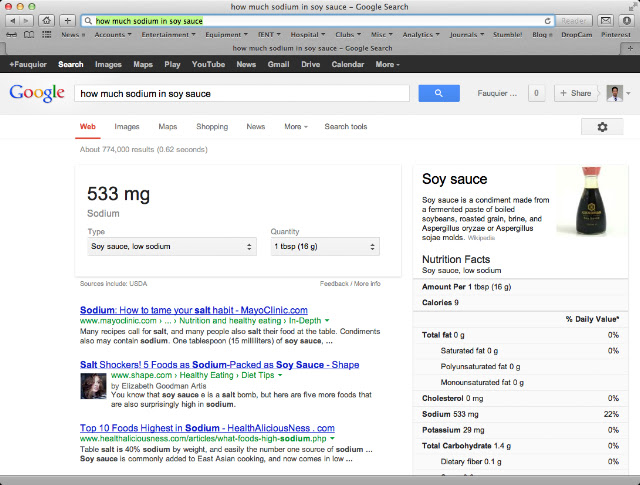Open Misc bookmarks folder
This screenshot has width=640, height=485.
click(x=381, y=35)
